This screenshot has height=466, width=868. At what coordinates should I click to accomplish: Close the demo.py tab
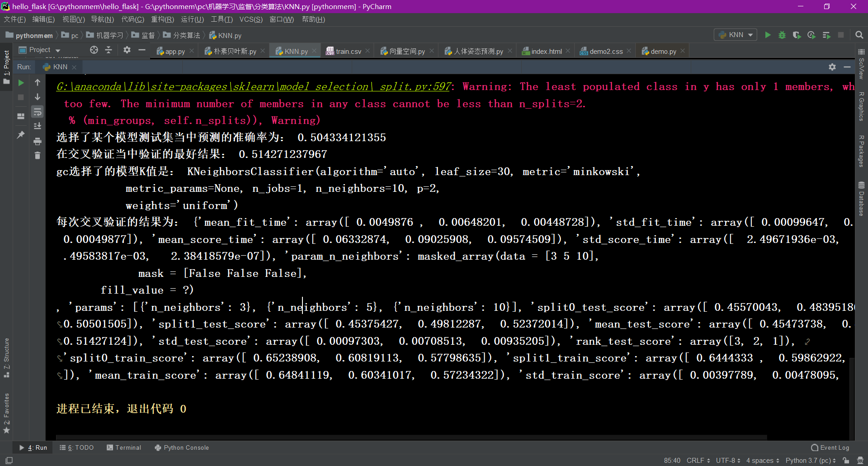click(x=683, y=51)
